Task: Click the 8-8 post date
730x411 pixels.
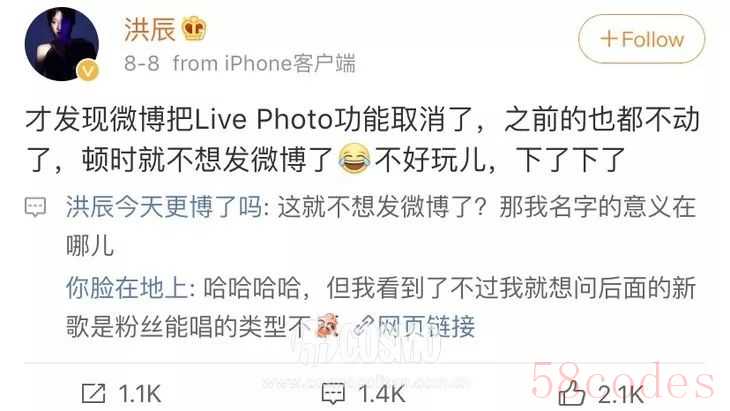Action: [142, 63]
